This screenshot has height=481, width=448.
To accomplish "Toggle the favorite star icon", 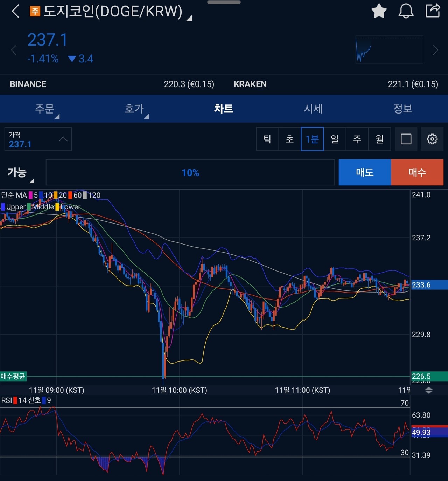I will tap(379, 11).
